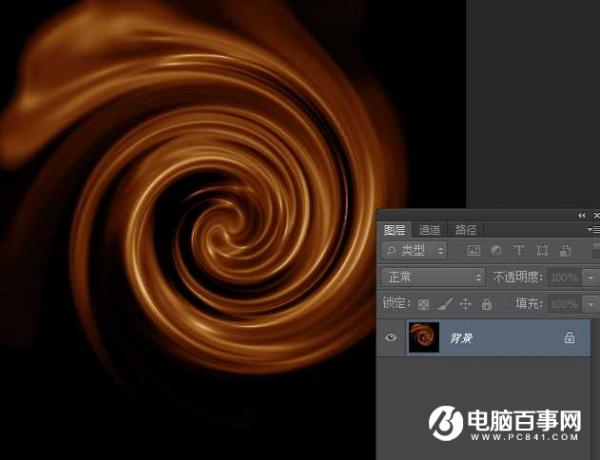
Task: Select the pixel layer filter icon
Action: point(474,250)
